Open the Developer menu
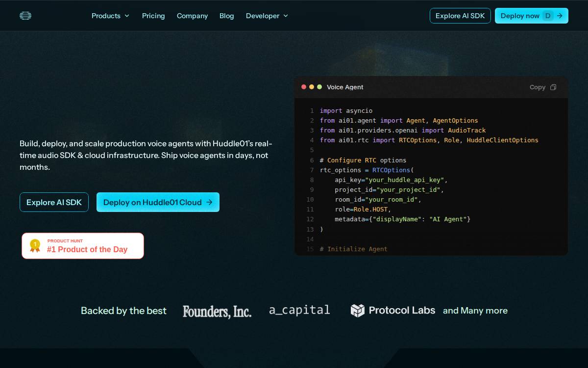588x368 pixels. 267,16
